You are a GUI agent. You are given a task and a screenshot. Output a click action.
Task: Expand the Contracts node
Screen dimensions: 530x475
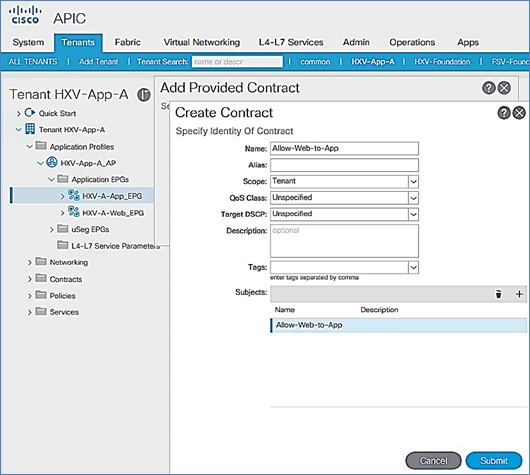pos(30,279)
